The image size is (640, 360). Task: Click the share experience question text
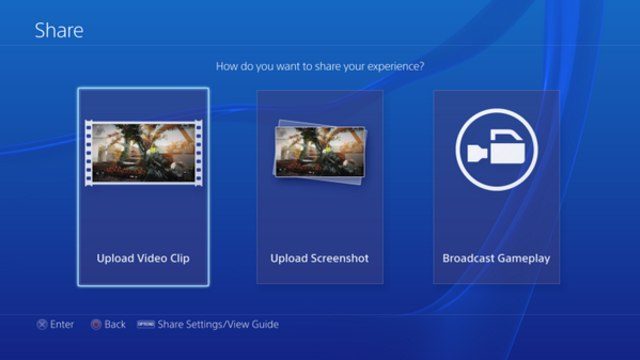tap(320, 66)
